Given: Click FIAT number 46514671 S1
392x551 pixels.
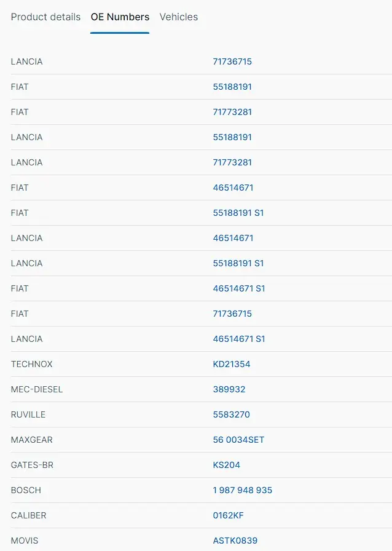Looking at the screenshot, I should pos(239,288).
